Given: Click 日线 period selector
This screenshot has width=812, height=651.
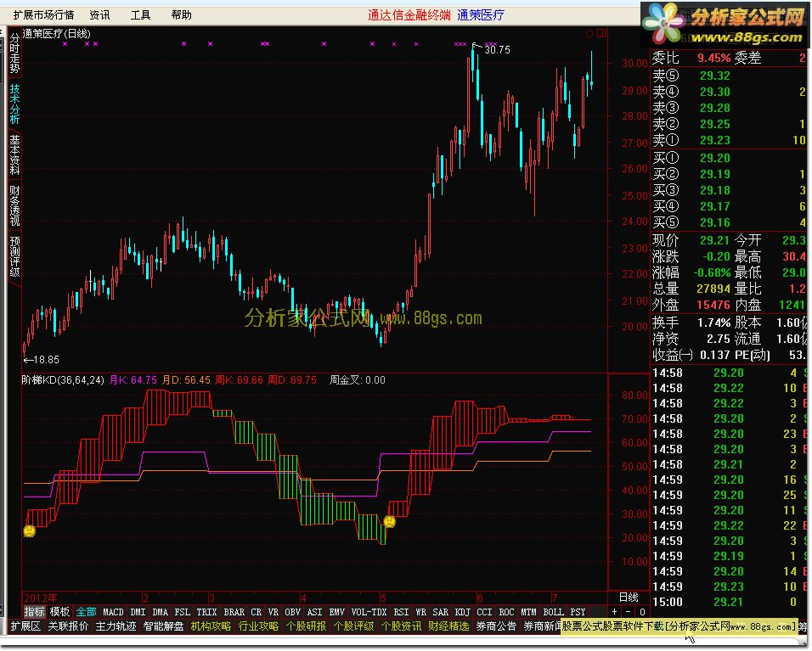Looking at the screenshot, I should coord(629,598).
